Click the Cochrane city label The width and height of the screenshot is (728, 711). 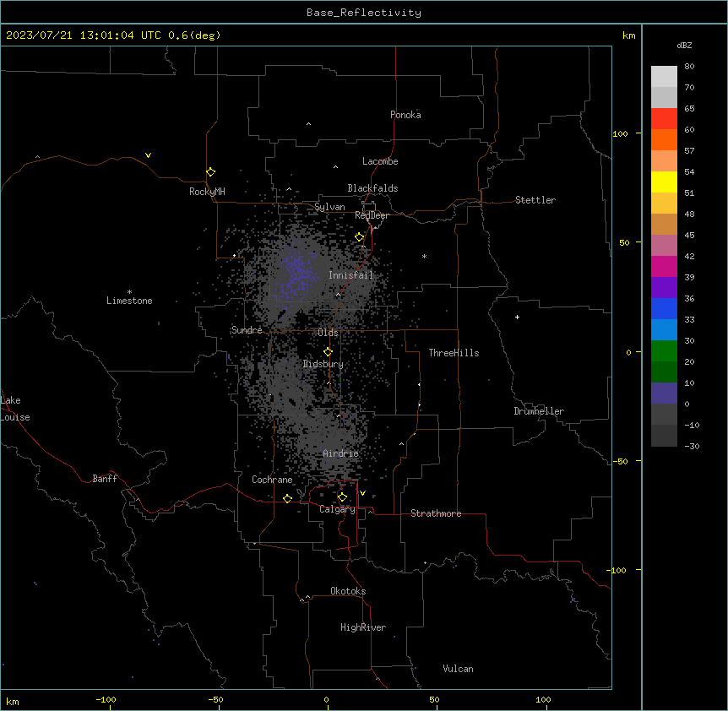(x=272, y=480)
